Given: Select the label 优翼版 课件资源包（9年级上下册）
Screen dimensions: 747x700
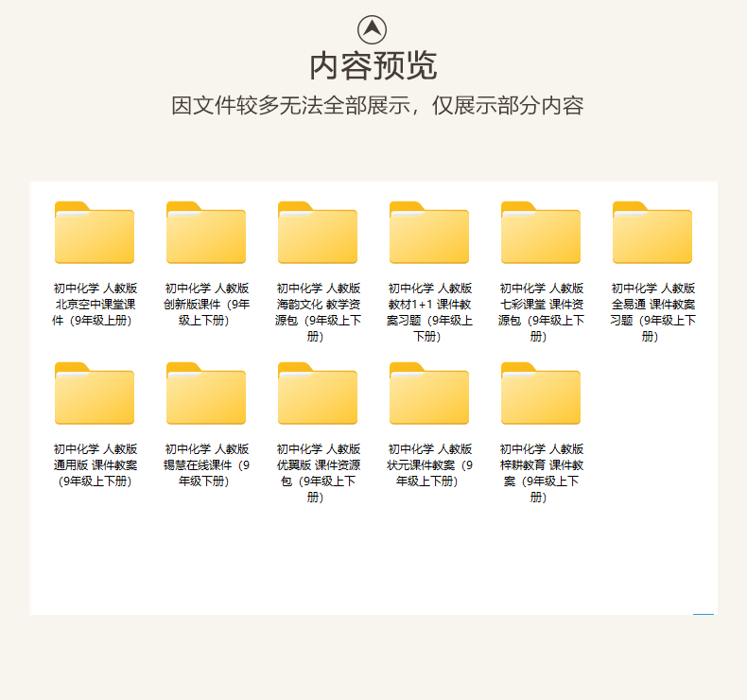Looking at the screenshot, I should point(318,473).
